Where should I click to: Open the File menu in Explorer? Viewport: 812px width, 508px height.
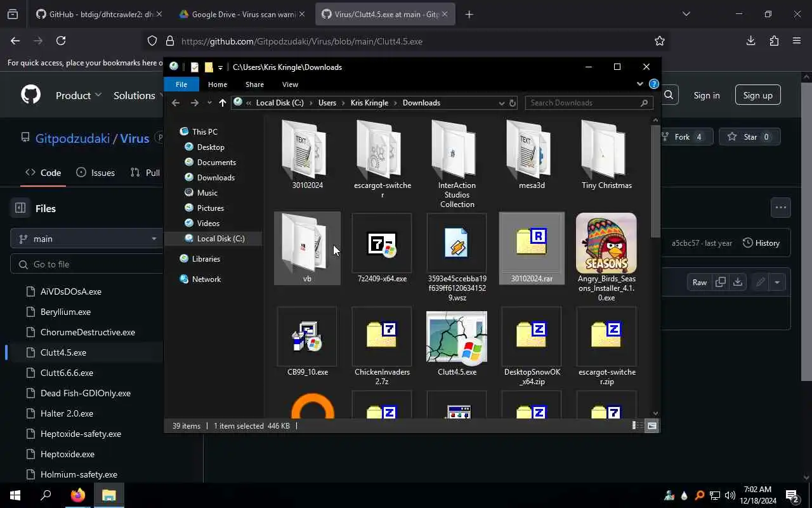pyautogui.click(x=181, y=84)
